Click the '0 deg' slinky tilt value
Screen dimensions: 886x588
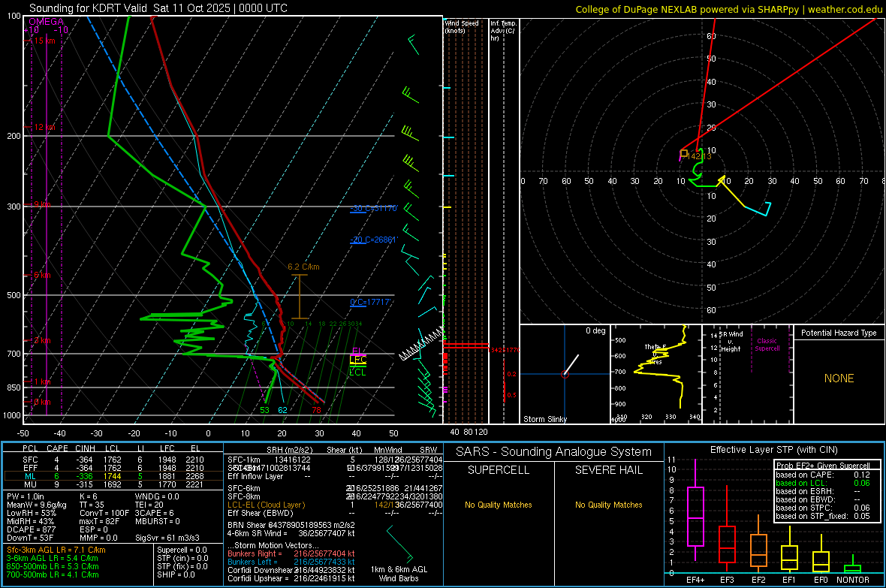click(595, 330)
